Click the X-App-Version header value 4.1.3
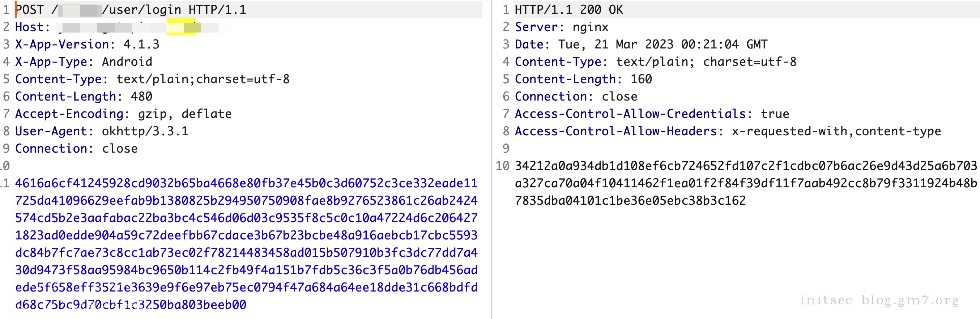 (141, 44)
